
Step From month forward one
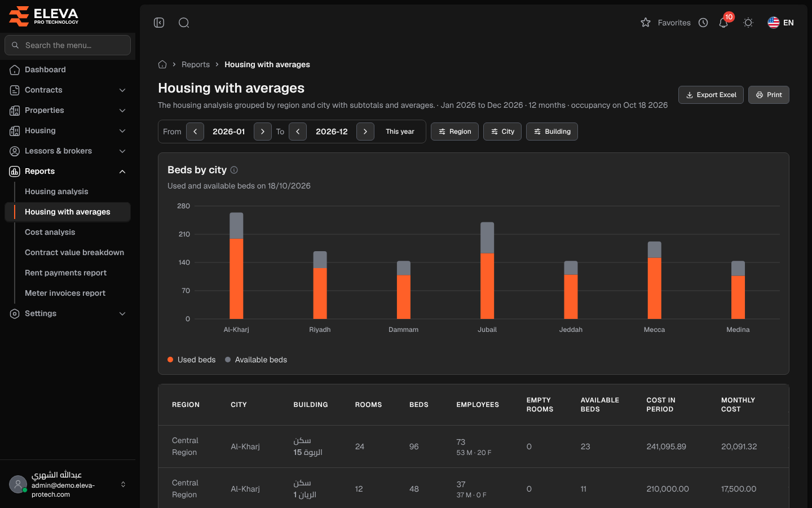(x=263, y=132)
